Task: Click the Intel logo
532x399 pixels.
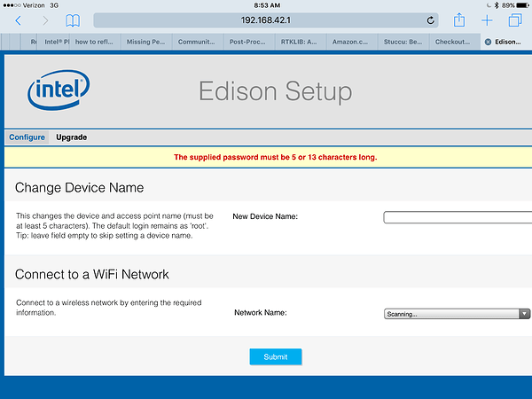Action: (59, 90)
